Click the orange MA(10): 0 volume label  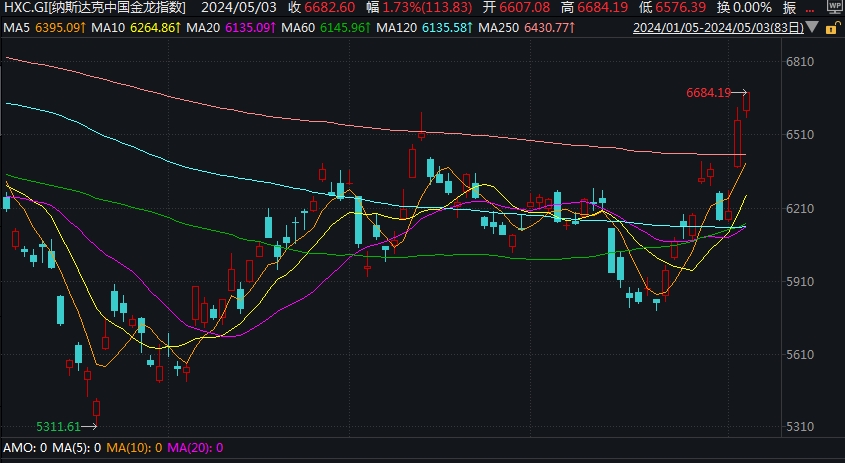click(134, 448)
